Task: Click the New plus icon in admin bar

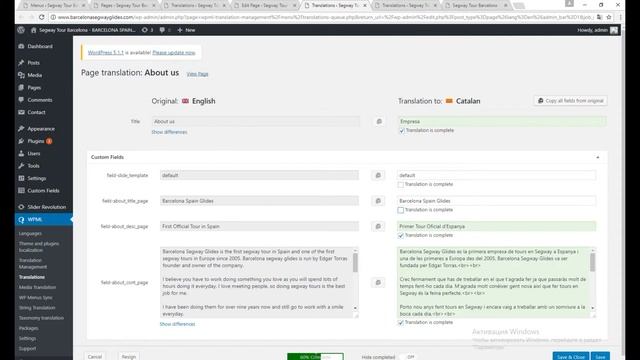Action: tap(180, 30)
